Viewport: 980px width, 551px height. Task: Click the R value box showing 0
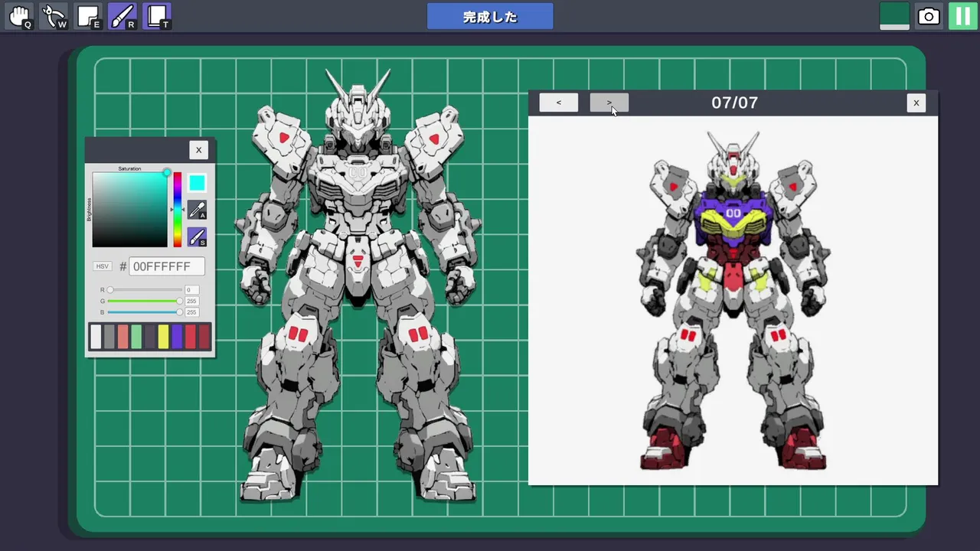[191, 290]
